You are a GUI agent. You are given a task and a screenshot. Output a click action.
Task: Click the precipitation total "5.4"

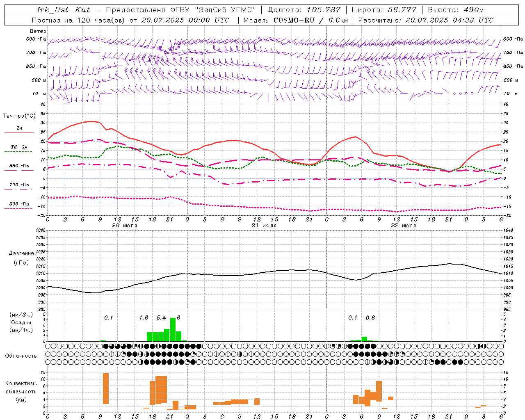161,318
